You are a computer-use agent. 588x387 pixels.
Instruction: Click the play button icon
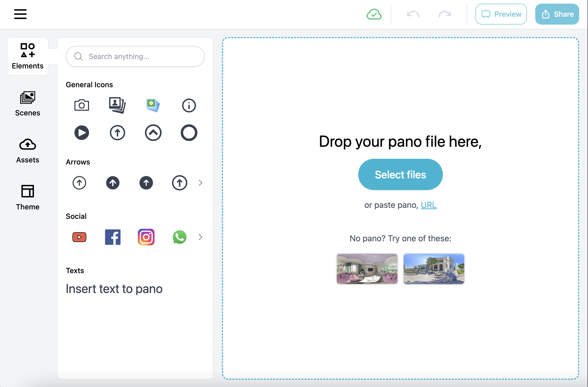tap(82, 132)
